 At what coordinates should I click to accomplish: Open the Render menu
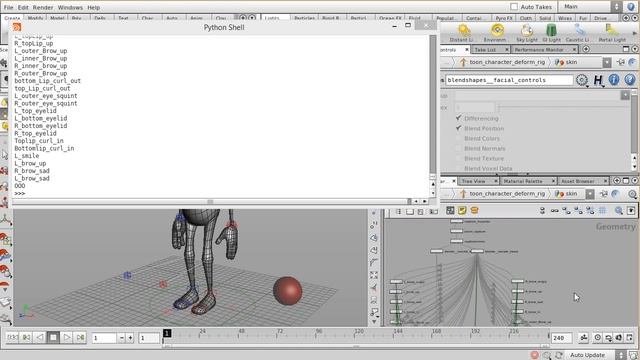[x=43, y=7]
